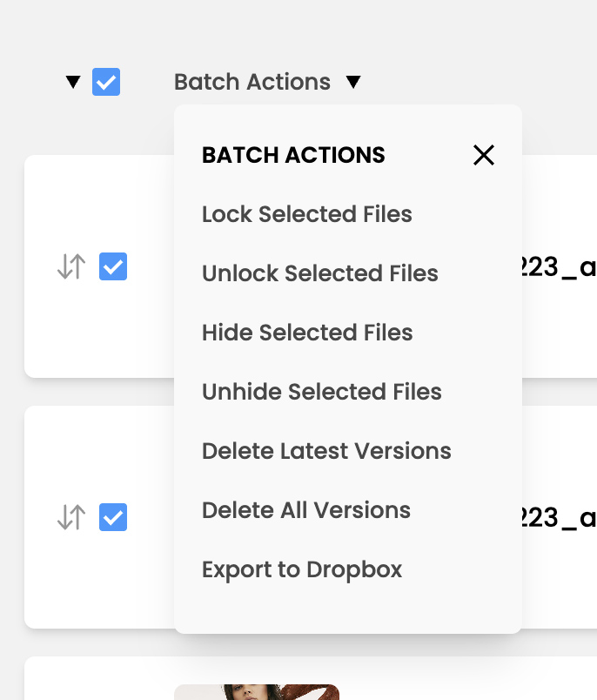Choose Unhide Selected Files

click(322, 392)
